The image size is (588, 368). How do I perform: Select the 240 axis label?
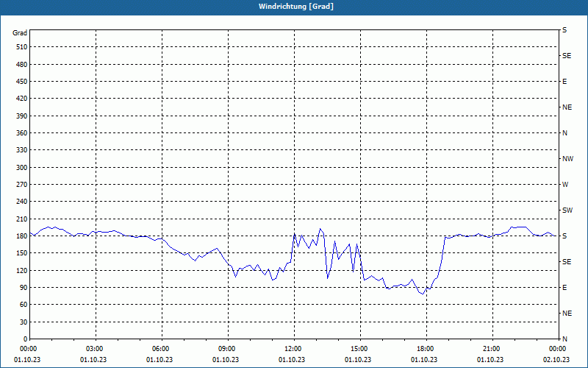22,202
